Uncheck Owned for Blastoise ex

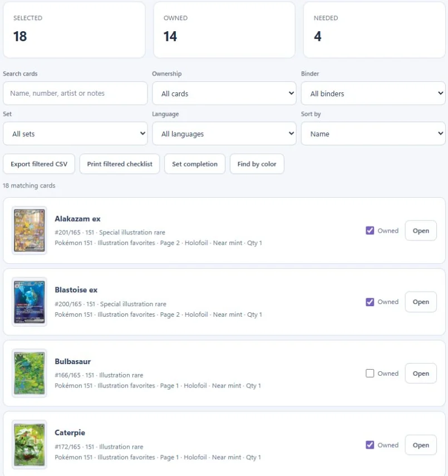pyautogui.click(x=370, y=302)
